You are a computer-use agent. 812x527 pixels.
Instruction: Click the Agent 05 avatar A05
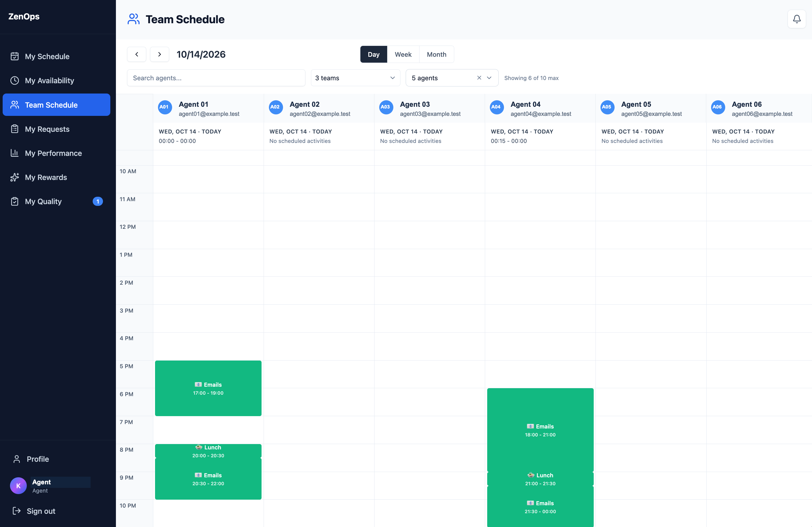(607, 107)
